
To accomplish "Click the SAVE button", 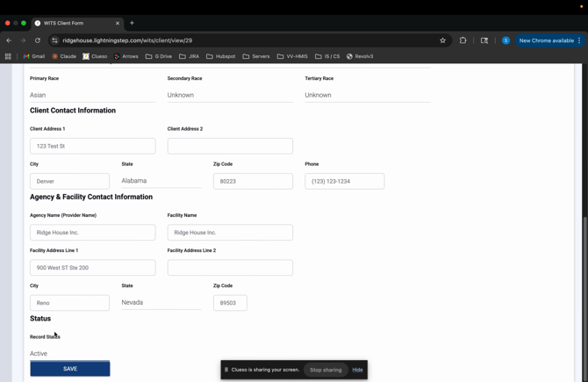I will tap(70, 369).
